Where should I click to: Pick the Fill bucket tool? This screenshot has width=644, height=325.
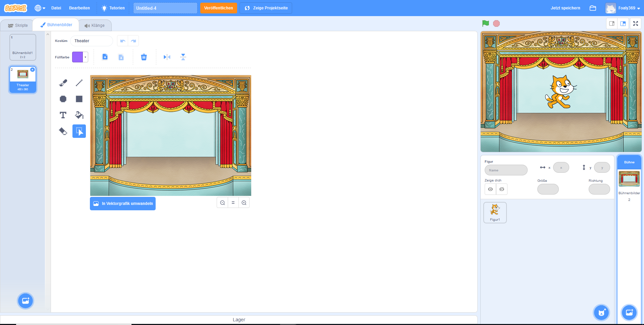coord(79,115)
